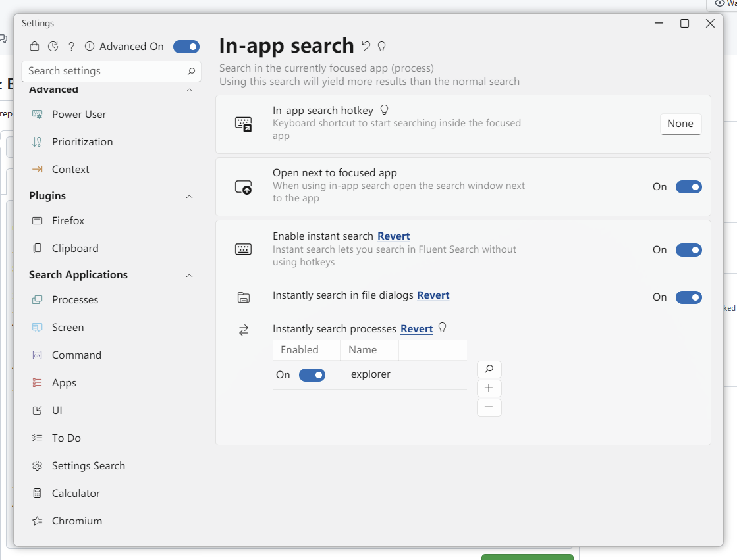Click the info icon beside Advanced
The width and height of the screenshot is (737, 560).
point(89,46)
